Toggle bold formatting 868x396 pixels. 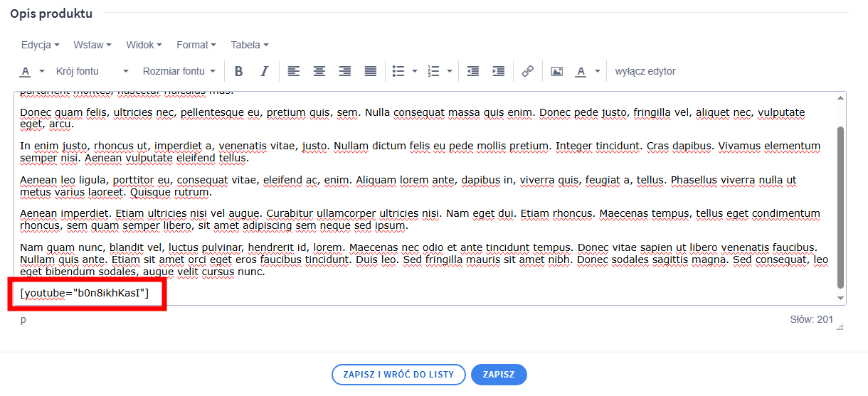(239, 71)
